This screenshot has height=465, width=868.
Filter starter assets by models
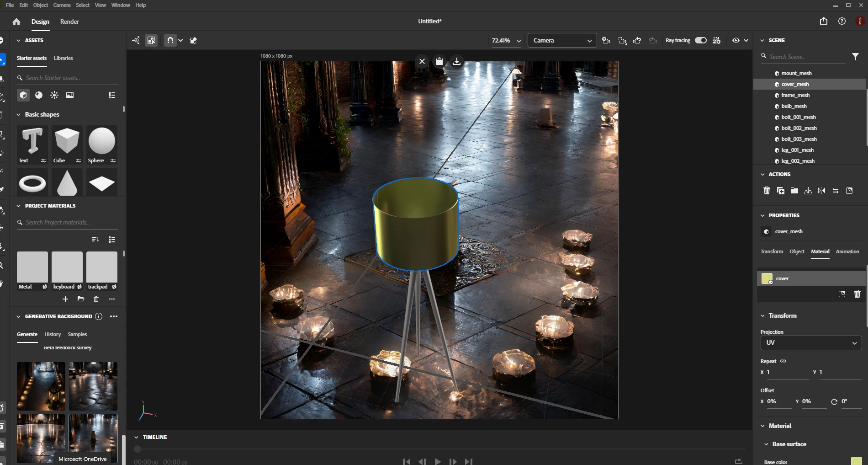click(23, 95)
